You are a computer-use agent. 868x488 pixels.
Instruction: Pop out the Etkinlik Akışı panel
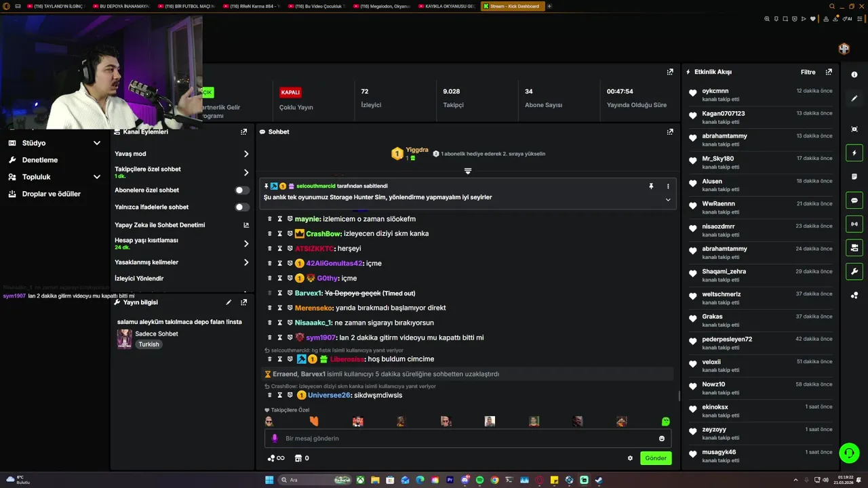[x=829, y=72]
